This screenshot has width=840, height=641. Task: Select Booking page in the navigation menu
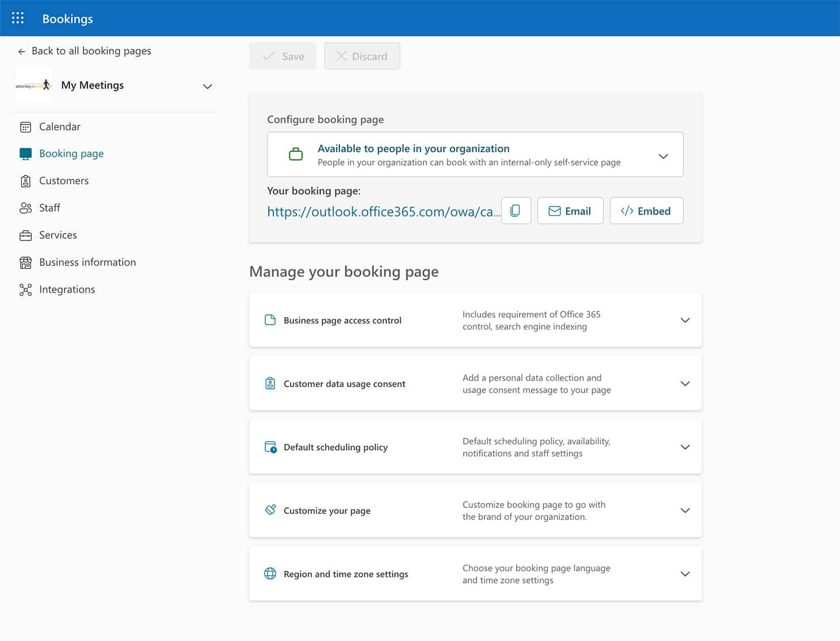[x=71, y=153]
